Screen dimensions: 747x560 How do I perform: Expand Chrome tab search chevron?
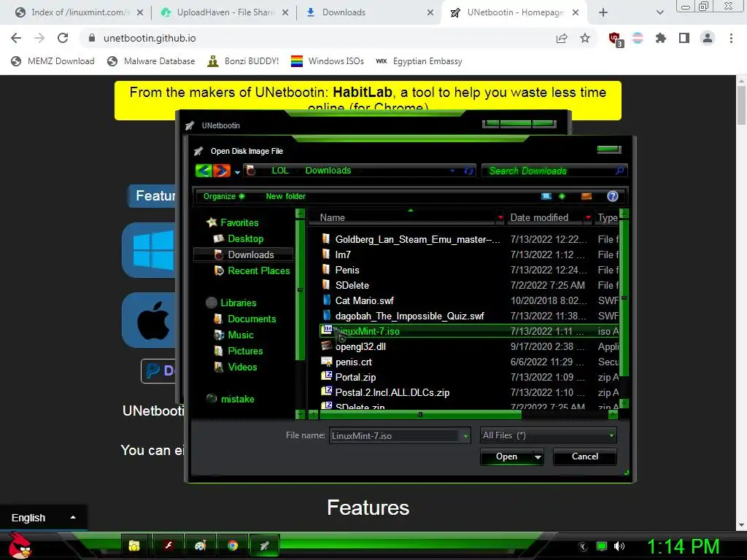click(659, 12)
